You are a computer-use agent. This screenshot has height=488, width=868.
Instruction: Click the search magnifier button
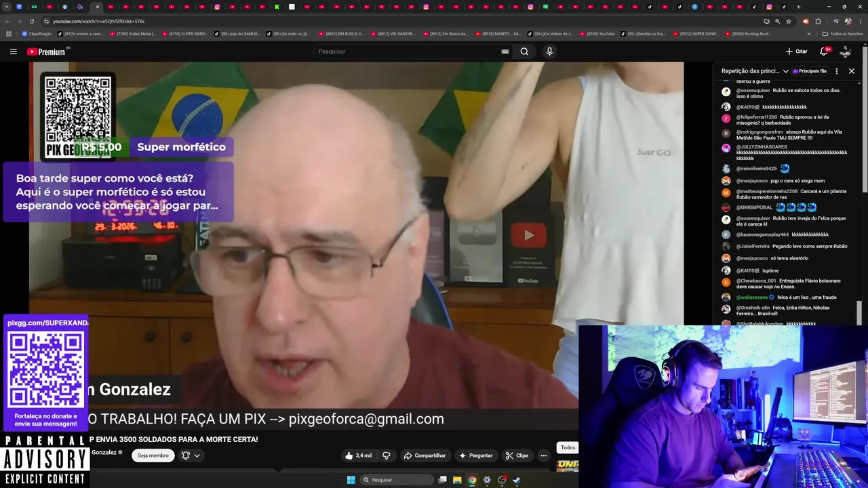click(524, 52)
